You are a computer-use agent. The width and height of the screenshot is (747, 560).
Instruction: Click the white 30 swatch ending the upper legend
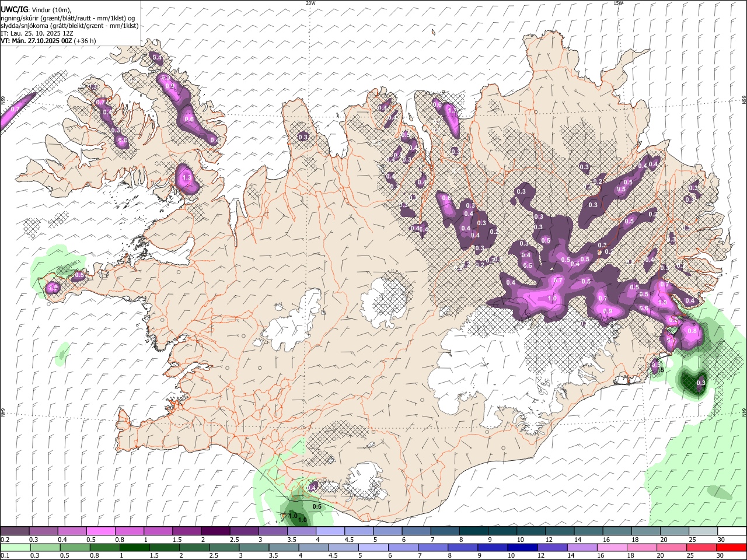[x=731, y=531]
